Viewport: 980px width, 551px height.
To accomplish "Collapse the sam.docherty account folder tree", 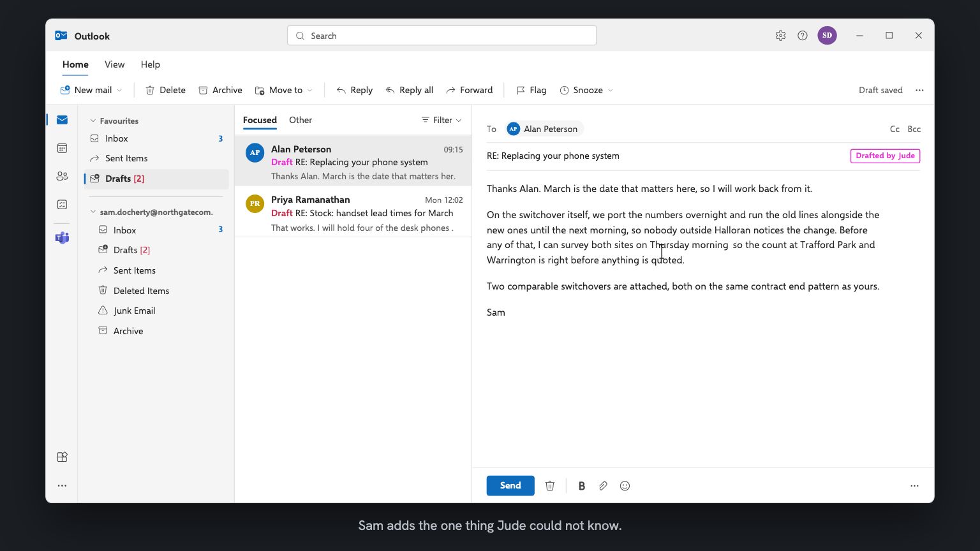I will click(93, 212).
